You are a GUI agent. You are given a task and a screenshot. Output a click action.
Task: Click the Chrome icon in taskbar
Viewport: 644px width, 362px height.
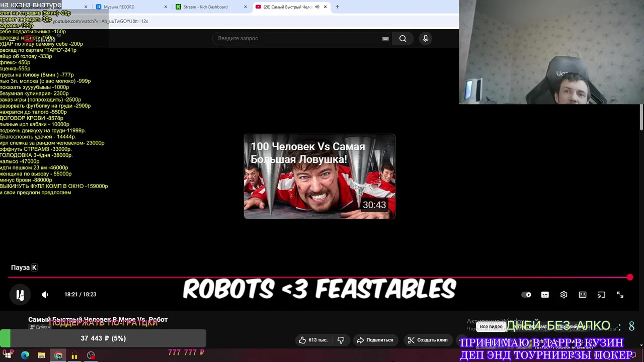(58, 355)
